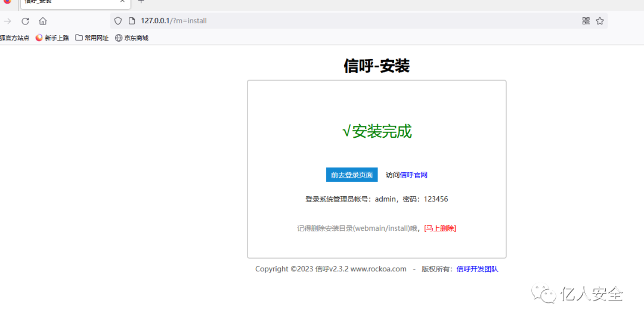This screenshot has height=322, width=644.
Task: Click the 记得删除安装目录 reminder text
Action: tap(357, 229)
